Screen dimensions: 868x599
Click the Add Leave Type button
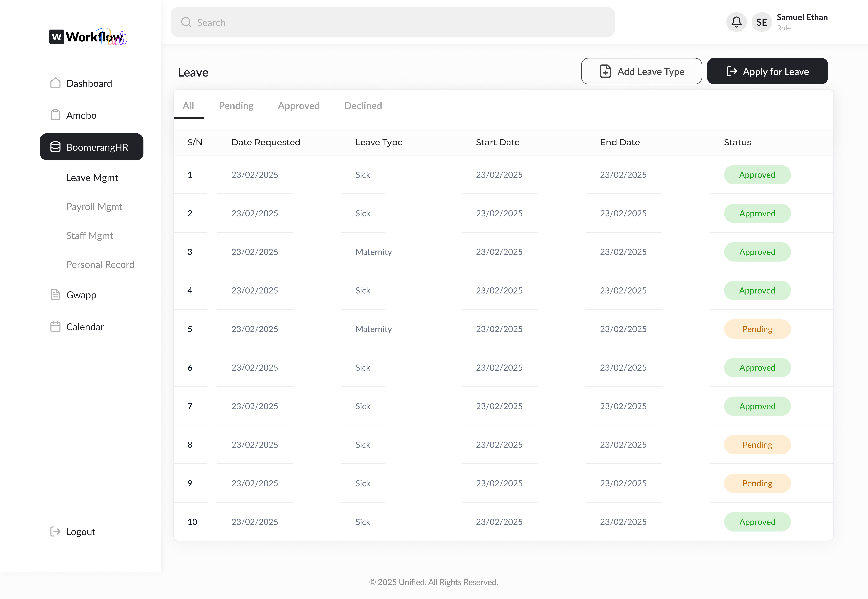641,71
